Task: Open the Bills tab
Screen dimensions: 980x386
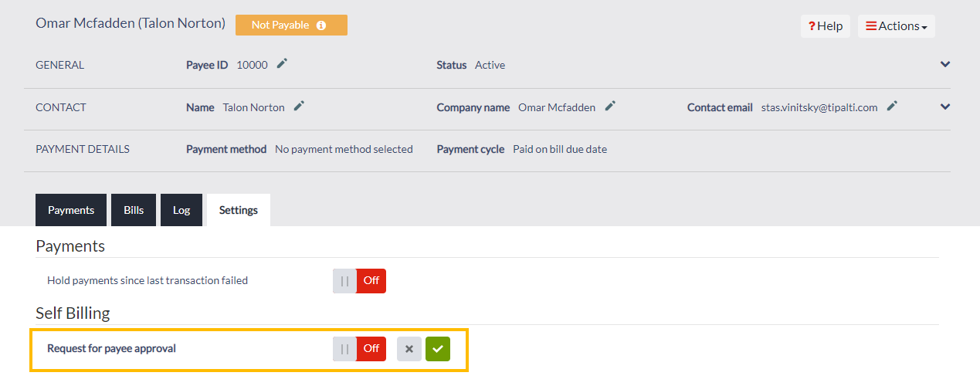Action: [x=134, y=210]
